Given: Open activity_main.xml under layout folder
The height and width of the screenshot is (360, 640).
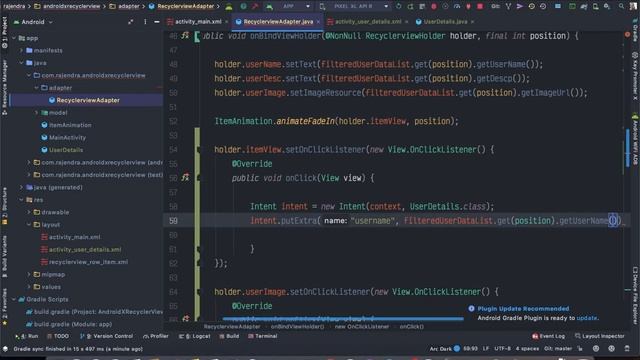Looking at the screenshot, I should coord(71,237).
